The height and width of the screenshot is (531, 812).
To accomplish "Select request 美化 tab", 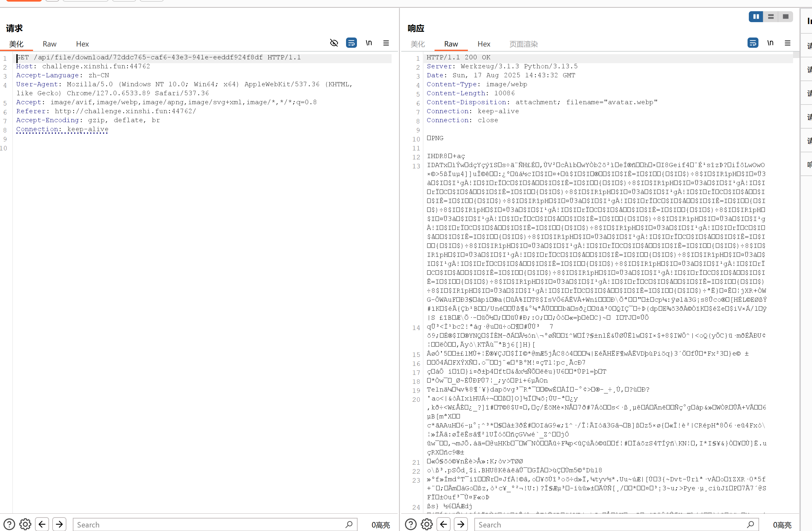I will pyautogui.click(x=16, y=44).
